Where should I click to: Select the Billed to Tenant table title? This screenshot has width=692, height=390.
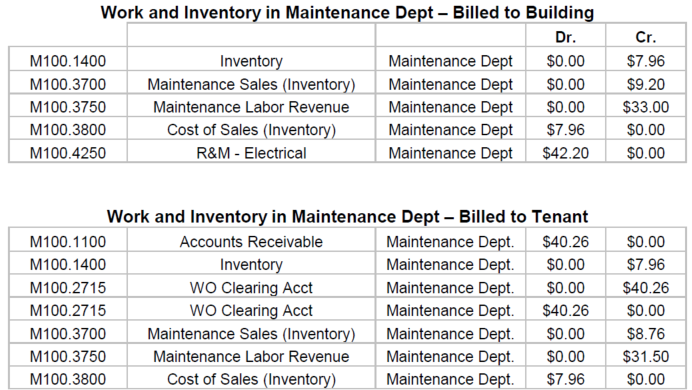click(x=347, y=217)
